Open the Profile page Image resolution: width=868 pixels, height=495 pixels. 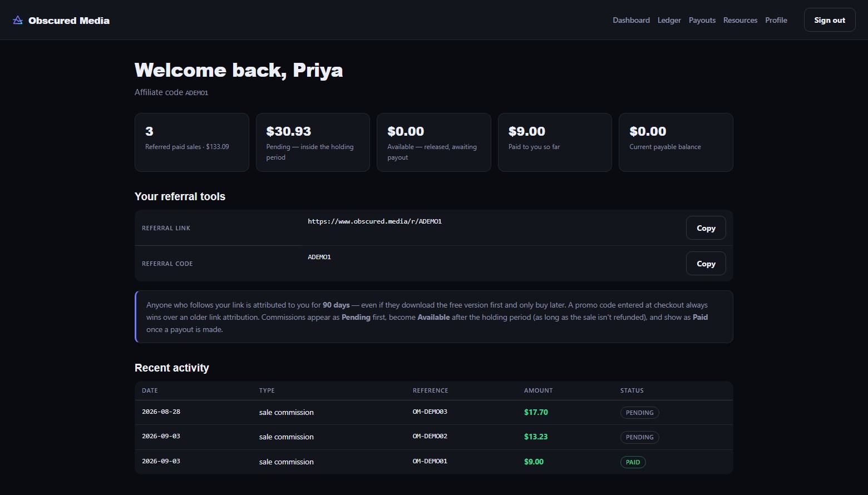[776, 20]
